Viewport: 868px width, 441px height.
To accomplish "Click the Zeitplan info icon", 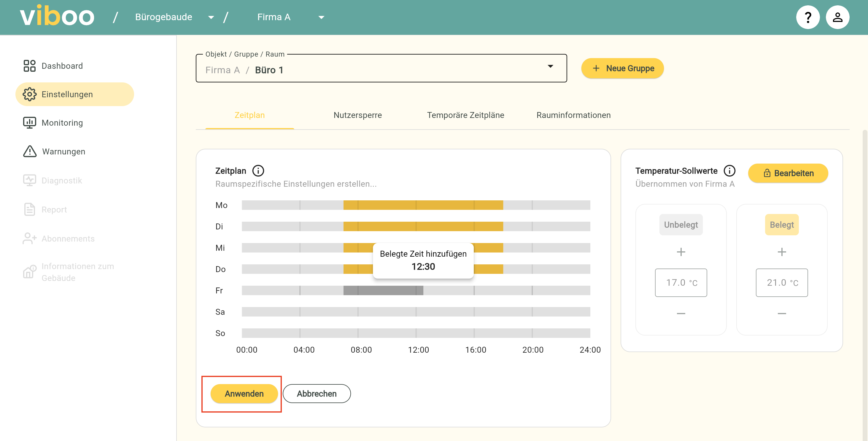I will (x=258, y=171).
